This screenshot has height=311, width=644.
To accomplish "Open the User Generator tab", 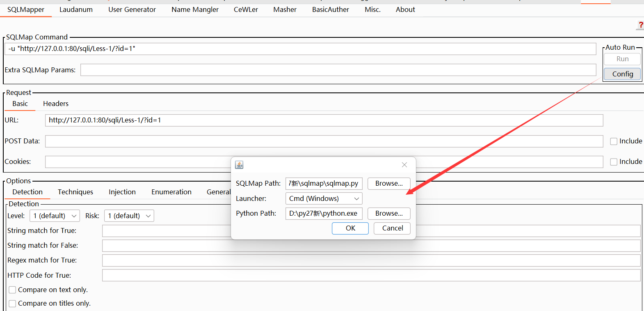I will coord(132,9).
